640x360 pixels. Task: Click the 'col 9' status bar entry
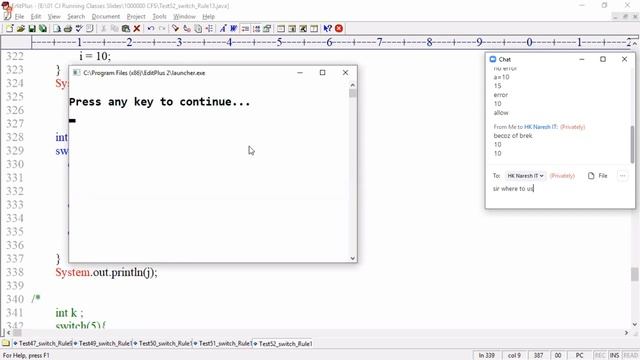coord(514,356)
